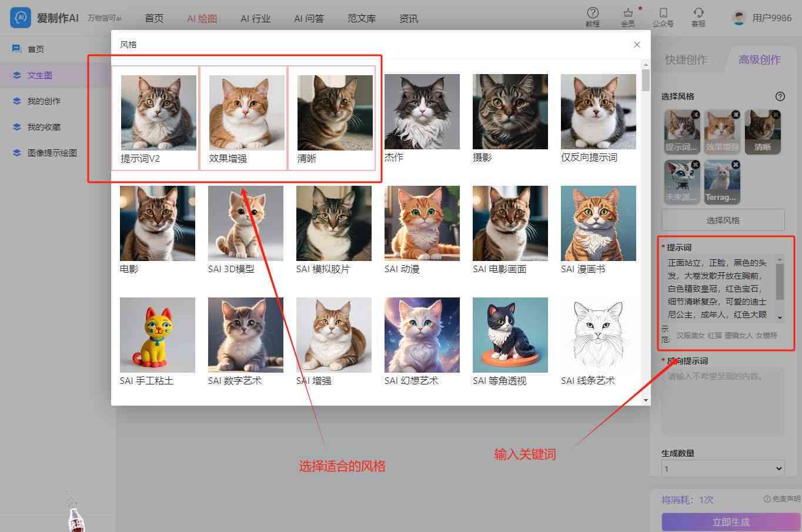The image size is (802, 532).
Task: Select the SAI 模拟胶片 style thumbnail
Action: click(334, 223)
